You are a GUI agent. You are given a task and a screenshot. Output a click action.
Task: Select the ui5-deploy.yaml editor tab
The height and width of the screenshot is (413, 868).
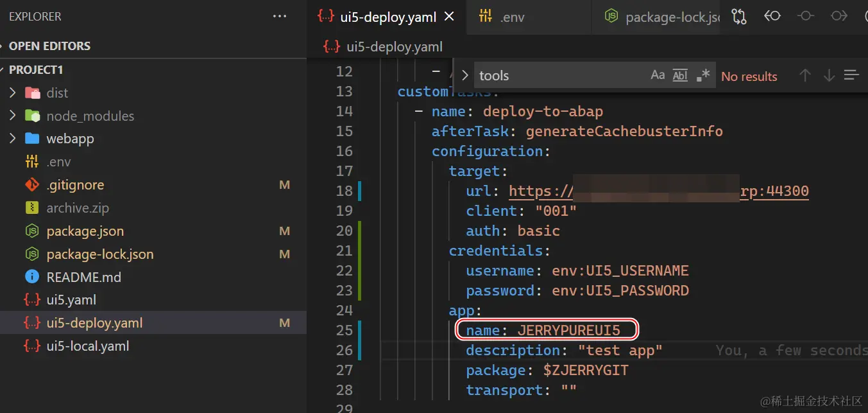[x=386, y=17]
